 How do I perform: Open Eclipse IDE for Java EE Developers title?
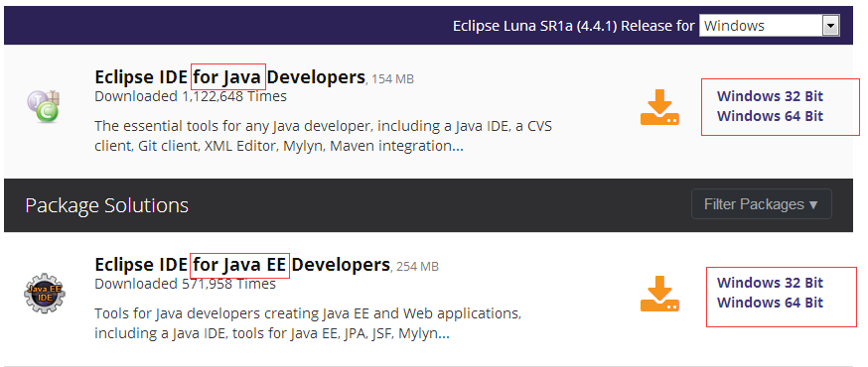(x=242, y=264)
